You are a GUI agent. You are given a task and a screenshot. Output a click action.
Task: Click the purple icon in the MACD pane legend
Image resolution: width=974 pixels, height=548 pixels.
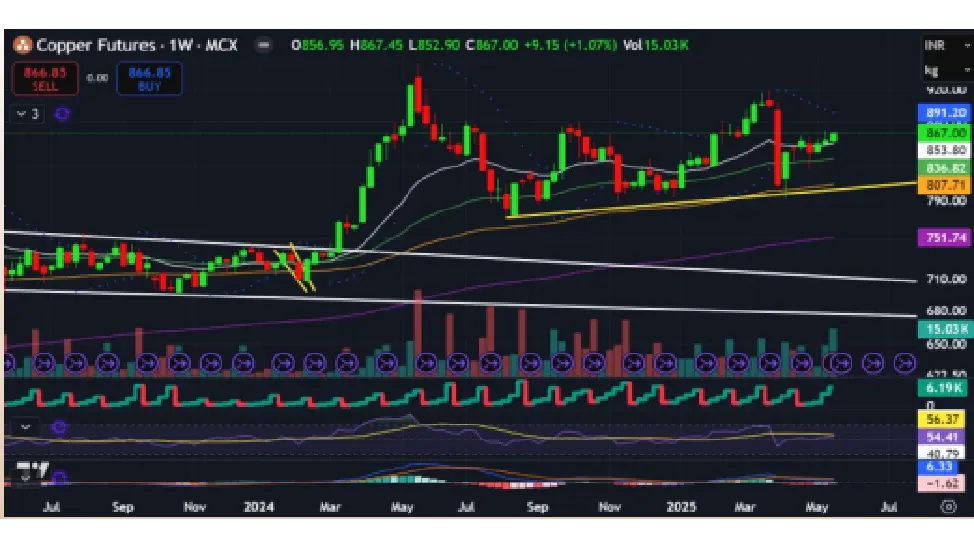click(60, 478)
